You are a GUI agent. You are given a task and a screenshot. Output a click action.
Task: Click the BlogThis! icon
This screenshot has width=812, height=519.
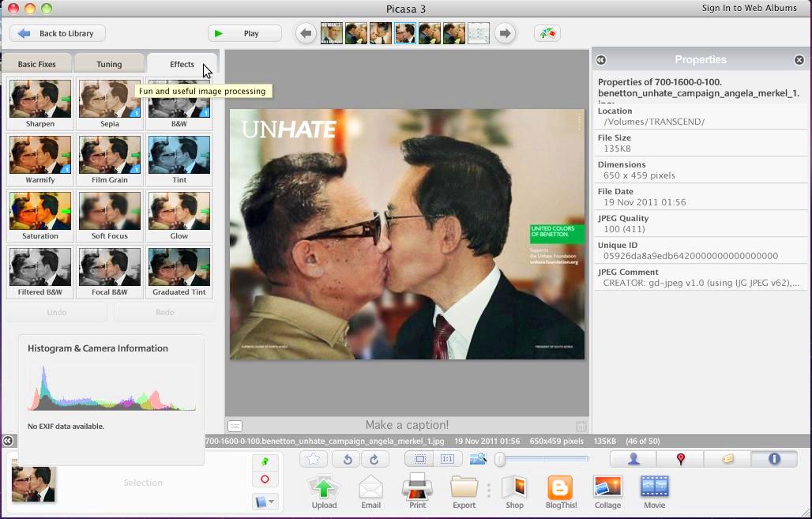pyautogui.click(x=561, y=492)
